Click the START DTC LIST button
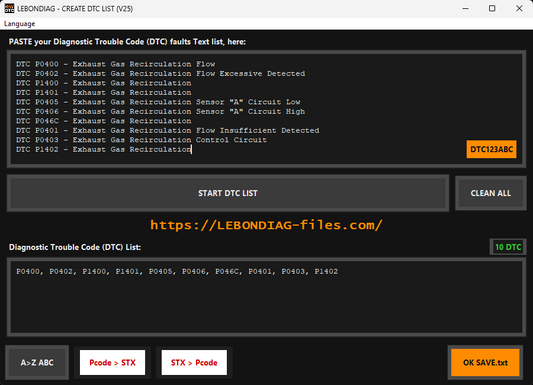The height and width of the screenshot is (385, 533). click(x=228, y=193)
